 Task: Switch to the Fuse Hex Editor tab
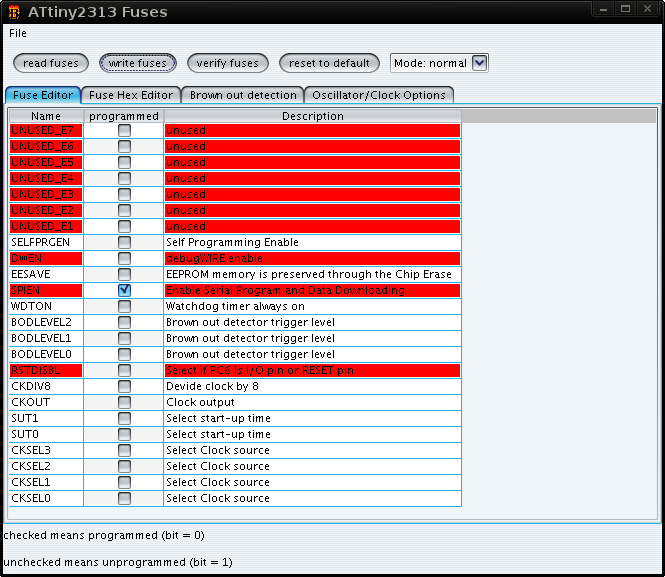(131, 95)
